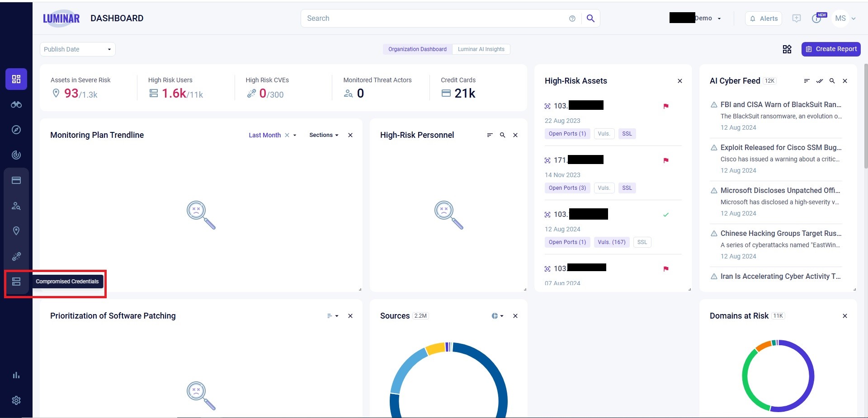Search within High-Risk Personnel widget
The width and height of the screenshot is (868, 418).
coord(502,135)
